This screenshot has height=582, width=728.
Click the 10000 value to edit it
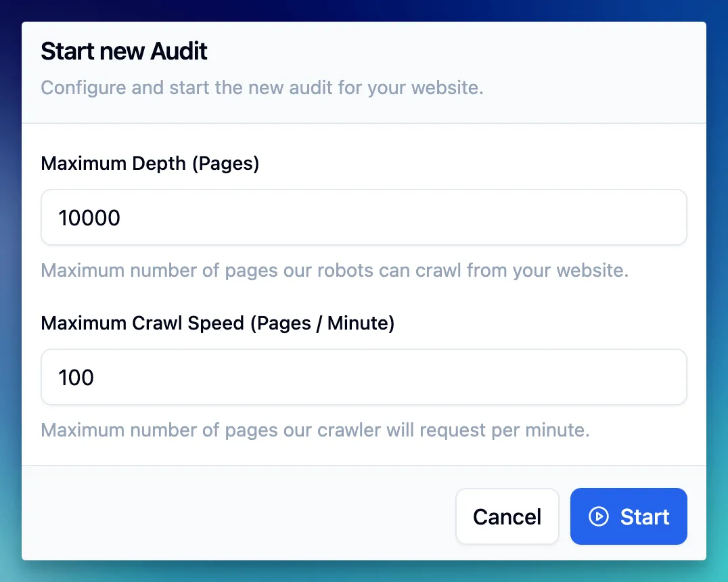tap(89, 217)
